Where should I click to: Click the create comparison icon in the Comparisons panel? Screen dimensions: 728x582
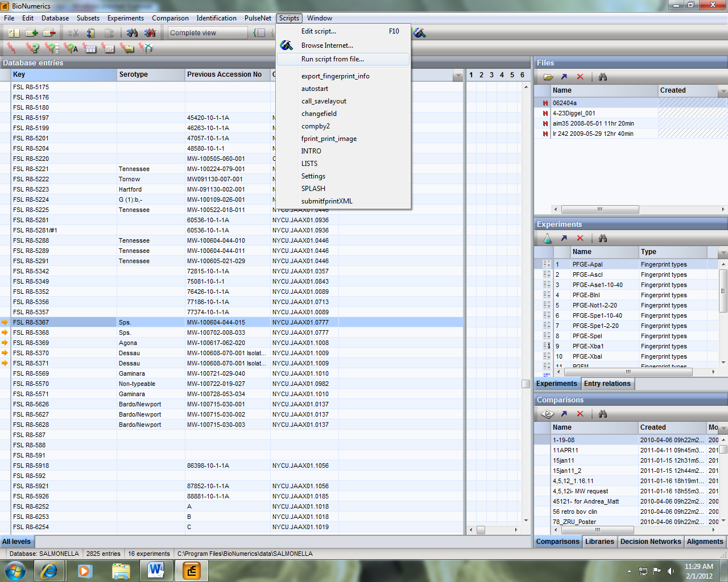(548, 414)
